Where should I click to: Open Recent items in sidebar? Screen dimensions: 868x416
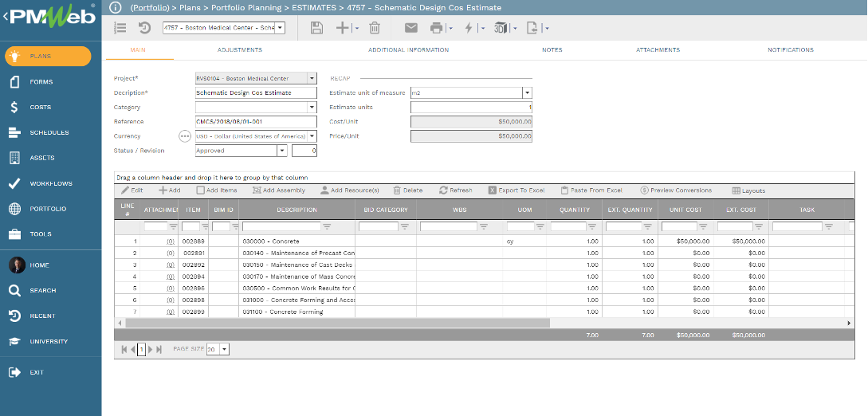point(42,316)
